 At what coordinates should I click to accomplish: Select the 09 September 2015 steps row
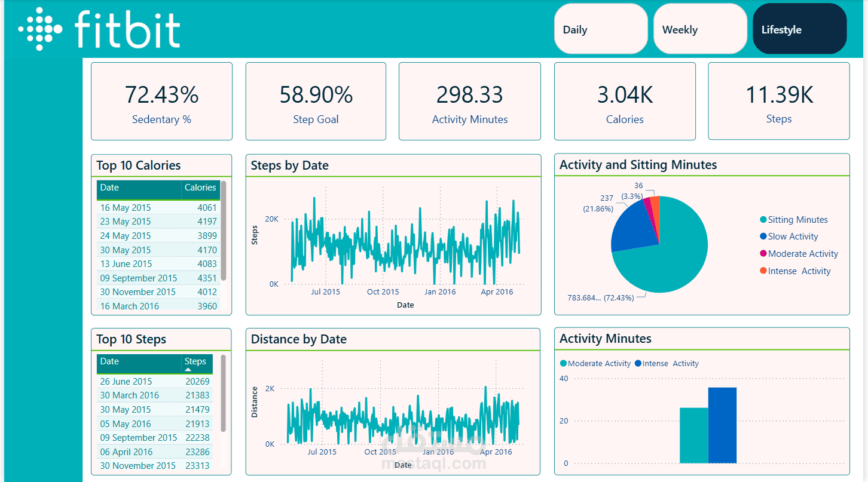tap(155, 438)
